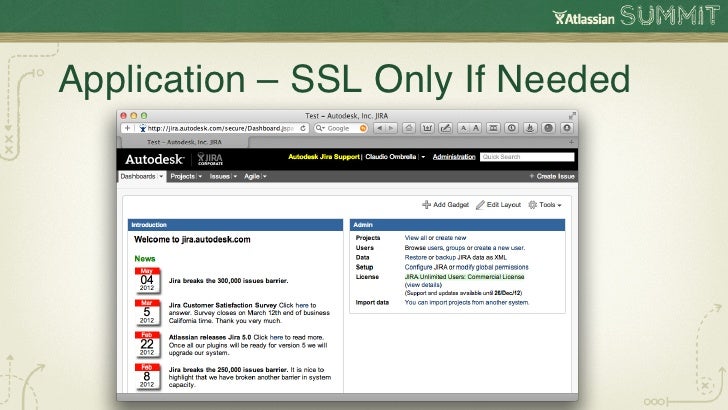
Task: Click the forward navigation arrow
Action: (391, 128)
